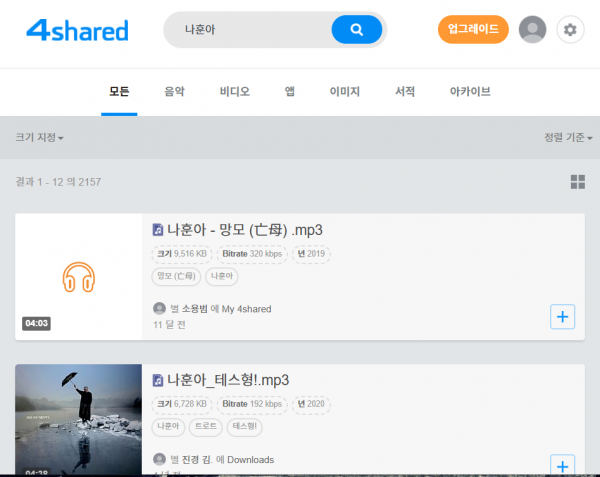Switch to the 이미지 tab
The image size is (600, 477).
click(345, 92)
